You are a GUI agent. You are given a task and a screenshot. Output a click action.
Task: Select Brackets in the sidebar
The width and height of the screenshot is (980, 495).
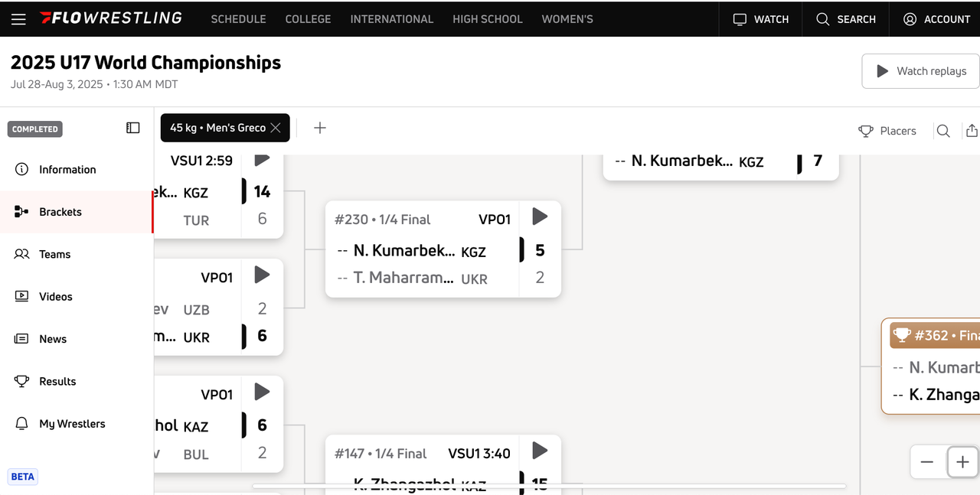(x=62, y=211)
